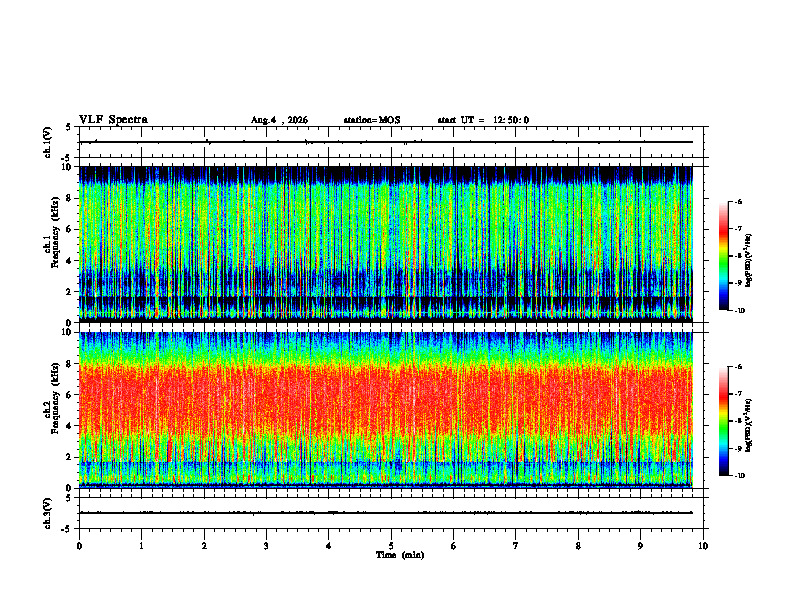The height and width of the screenshot is (612, 792).
Task: Click the "5" tick on the Time axis
Action: 391,546
